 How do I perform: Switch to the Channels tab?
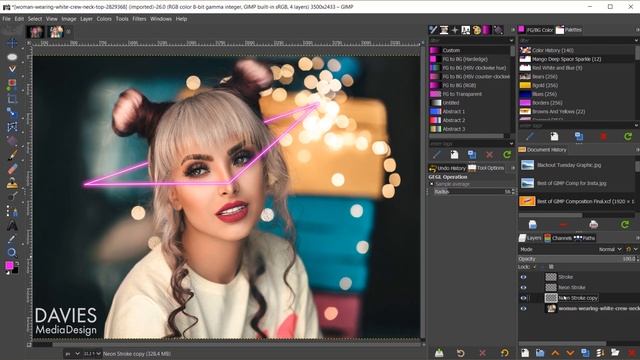click(558, 238)
